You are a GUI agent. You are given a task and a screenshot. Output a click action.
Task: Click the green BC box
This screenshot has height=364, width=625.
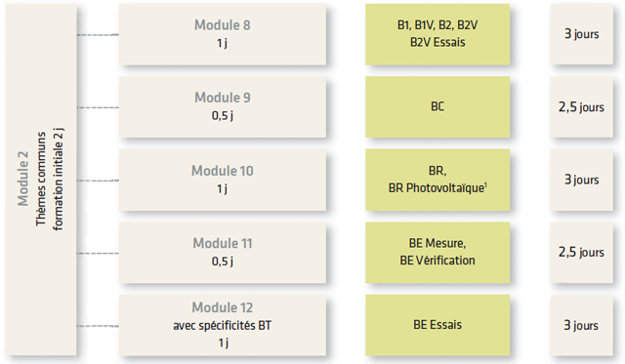tap(437, 107)
